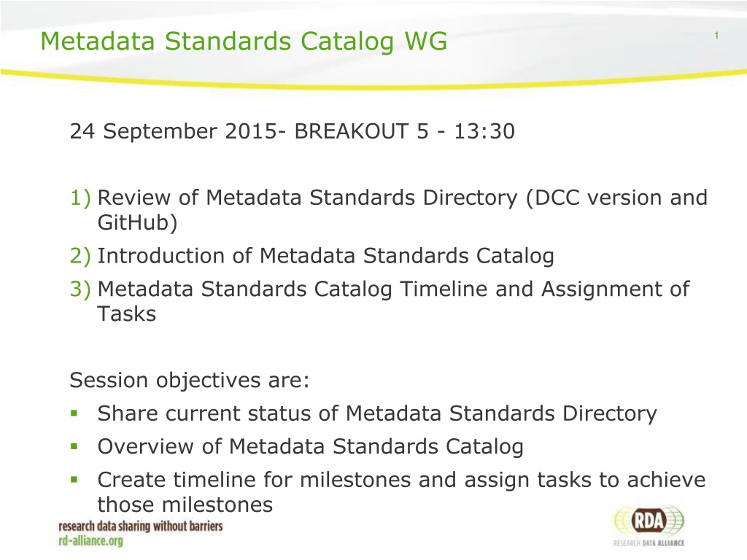Image resolution: width=747 pixels, height=560 pixels.
Task: Click the green bullet beside "Overview of Metadata Standards Catalog"
Action: pyautogui.click(x=74, y=447)
